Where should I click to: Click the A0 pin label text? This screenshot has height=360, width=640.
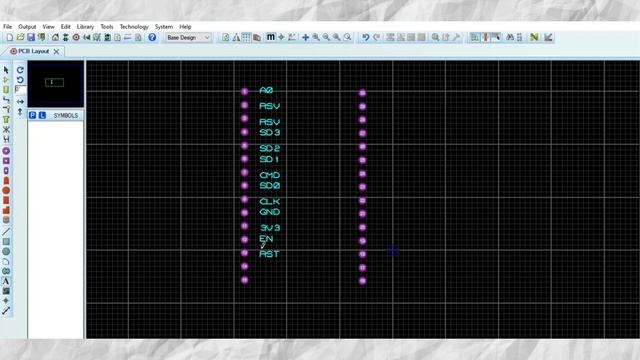coord(266,90)
